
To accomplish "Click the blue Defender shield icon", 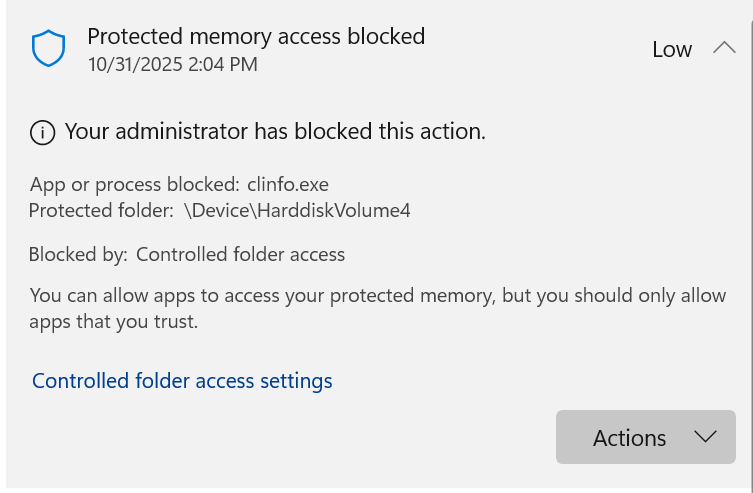I will (x=48, y=48).
